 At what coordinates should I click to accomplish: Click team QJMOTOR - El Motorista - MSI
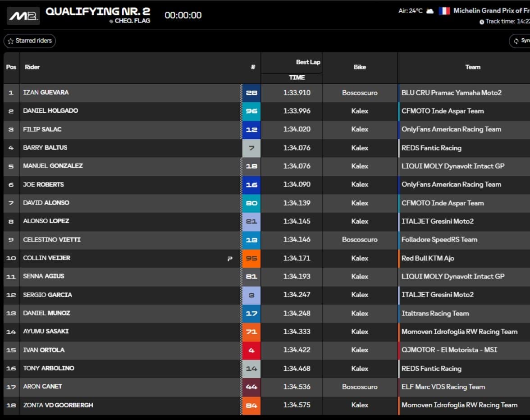click(449, 350)
